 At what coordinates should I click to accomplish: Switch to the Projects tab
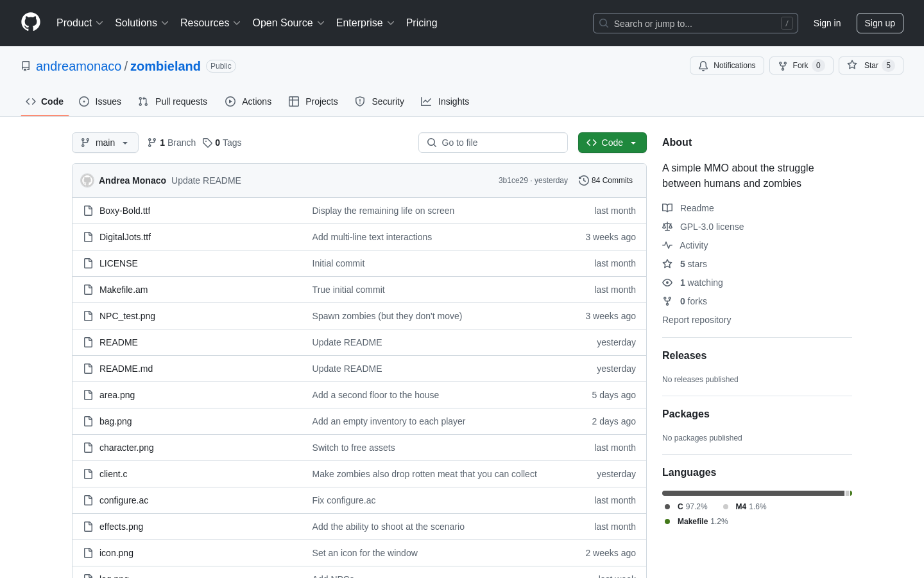pos(313,101)
